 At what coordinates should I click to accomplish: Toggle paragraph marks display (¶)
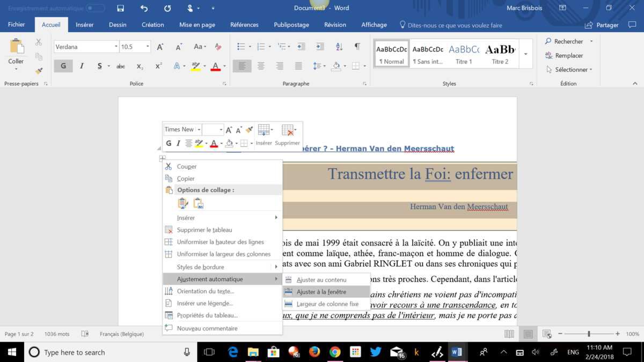tap(357, 47)
